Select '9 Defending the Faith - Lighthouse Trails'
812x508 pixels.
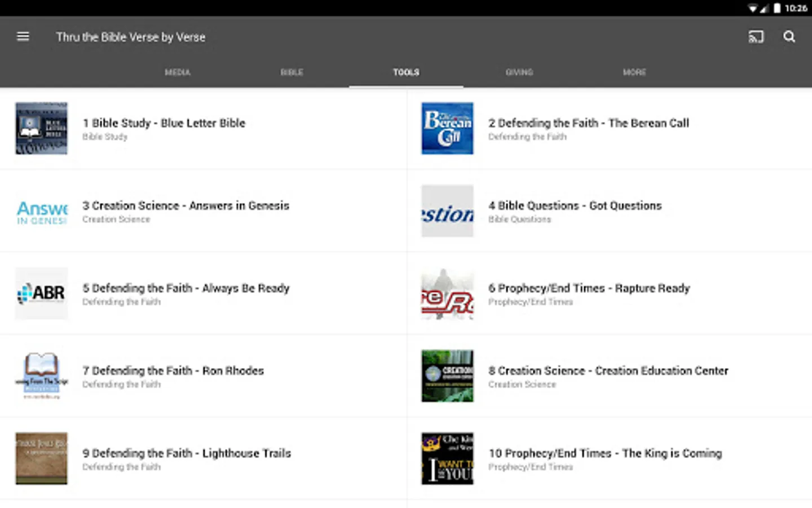coord(187,453)
